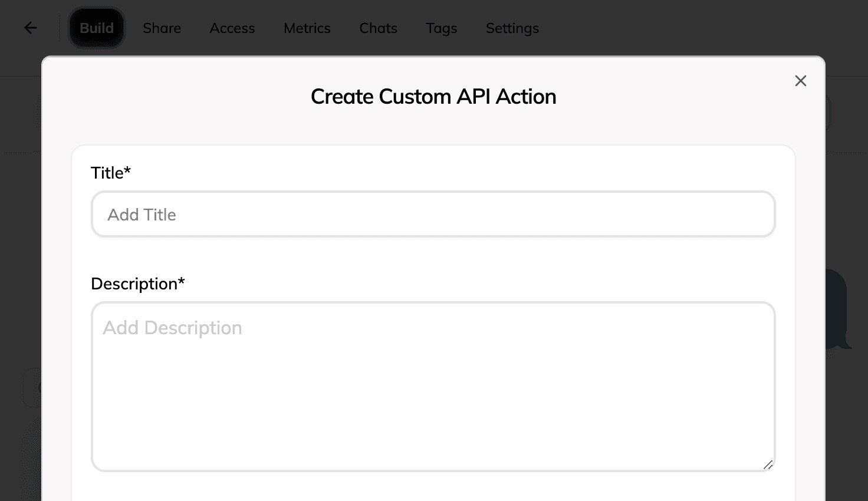This screenshot has width=868, height=501.
Task: Click the dimmed button peeking left of dialog
Action: 32,388
